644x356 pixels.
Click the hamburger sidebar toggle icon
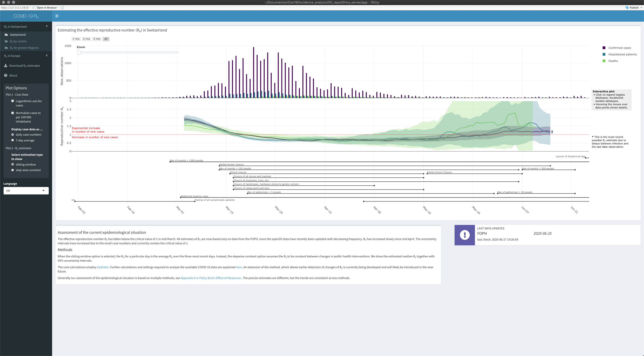click(x=57, y=16)
